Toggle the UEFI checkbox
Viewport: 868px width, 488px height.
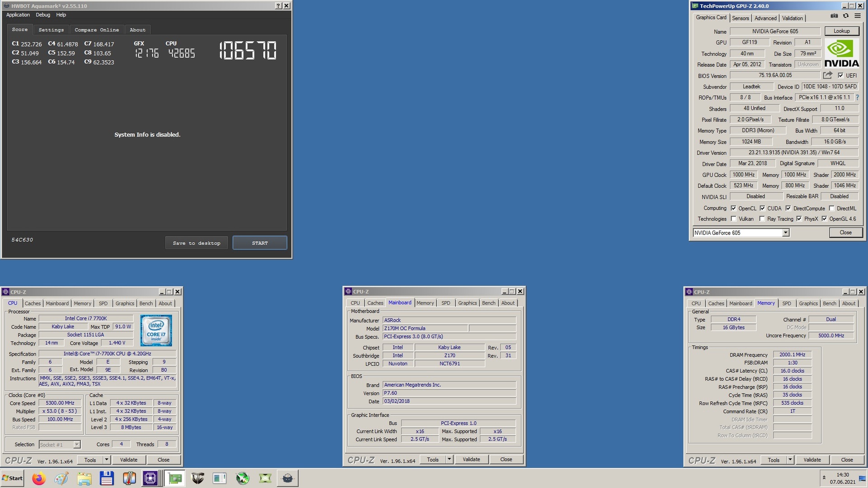(840, 75)
